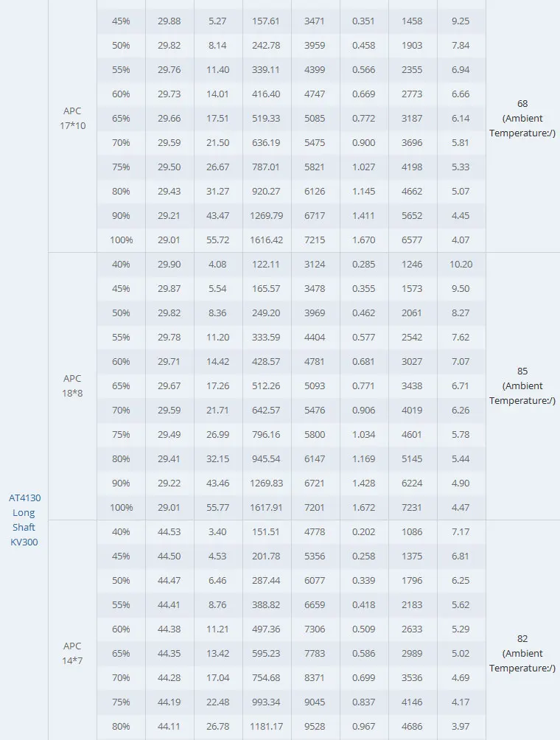Select the 0.202 torque cell
The image size is (560, 740).
pos(363,531)
